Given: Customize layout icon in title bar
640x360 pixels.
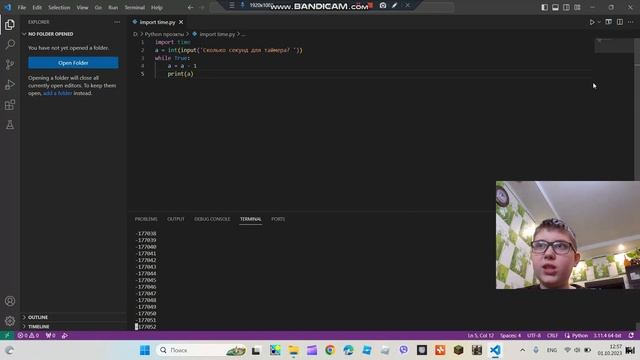Looking at the screenshot, I should tap(577, 7).
